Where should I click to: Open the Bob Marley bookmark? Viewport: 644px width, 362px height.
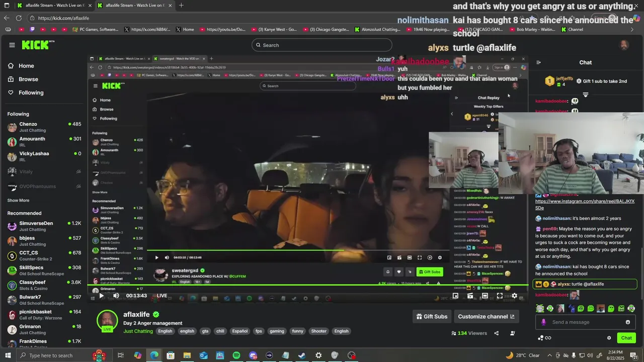point(531,30)
